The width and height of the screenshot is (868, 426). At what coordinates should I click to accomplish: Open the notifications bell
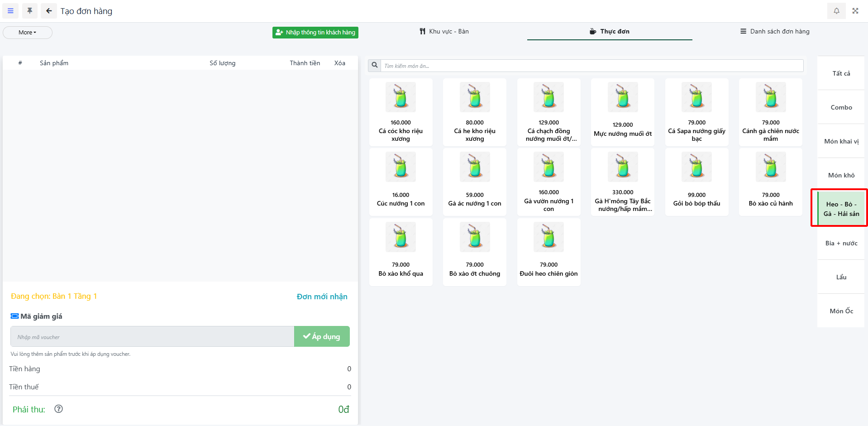836,11
